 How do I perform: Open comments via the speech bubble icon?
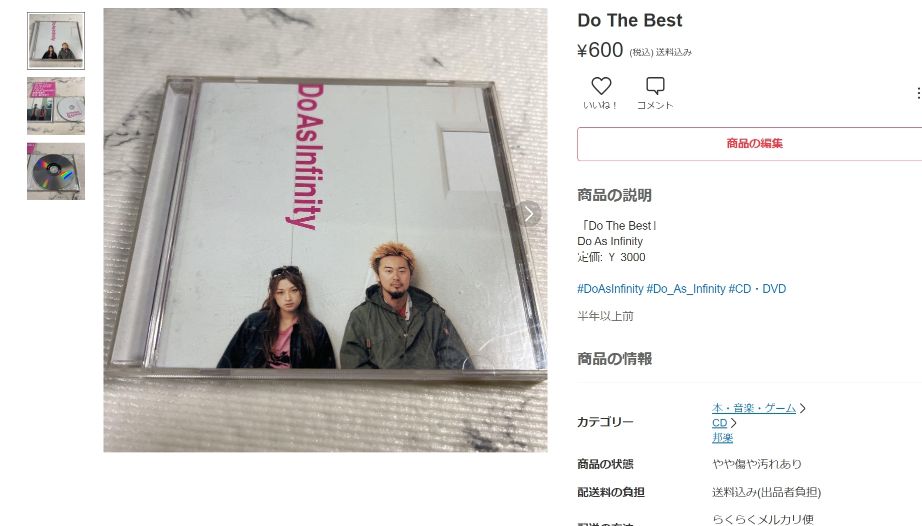coord(655,86)
